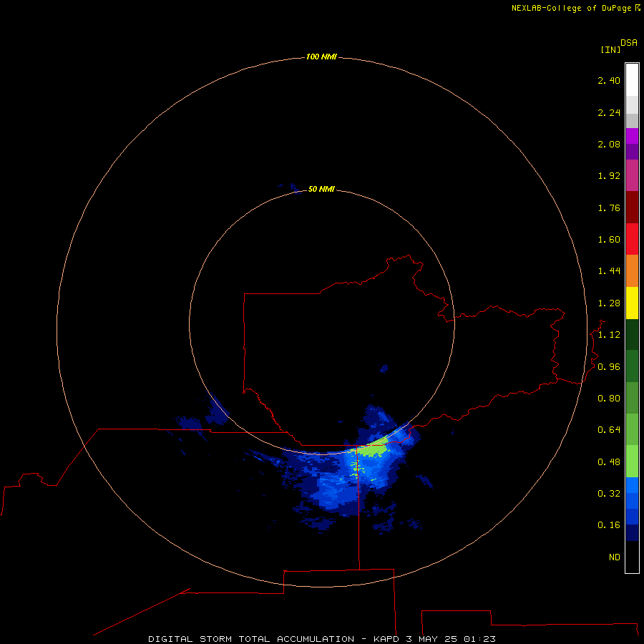Click the 0.96 legend value
Screen dimensions: 644x644
(609, 367)
